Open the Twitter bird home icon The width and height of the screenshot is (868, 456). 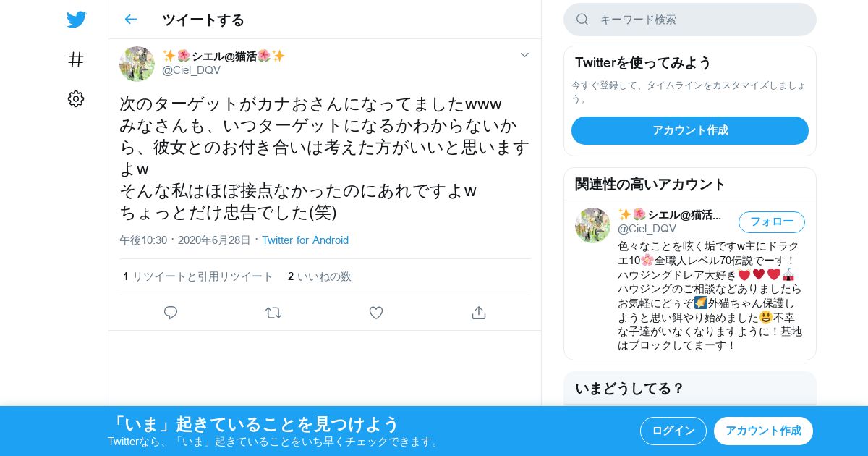pyautogui.click(x=76, y=20)
